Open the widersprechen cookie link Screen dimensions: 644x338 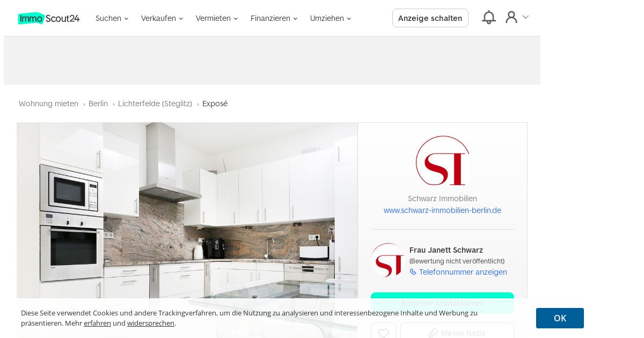[151, 323]
